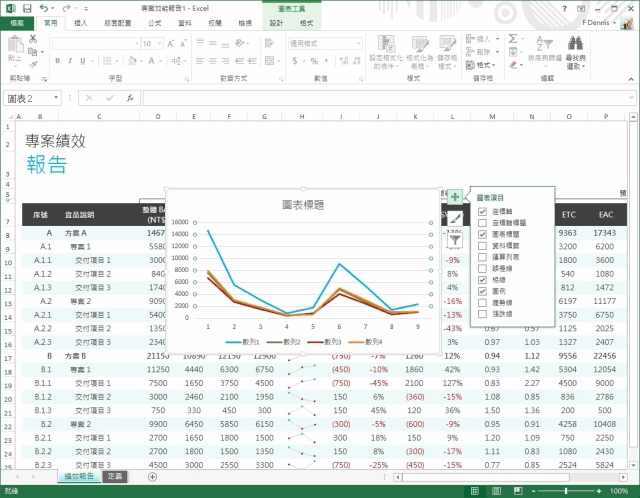Select the 定義 worksheet tab

115,476
